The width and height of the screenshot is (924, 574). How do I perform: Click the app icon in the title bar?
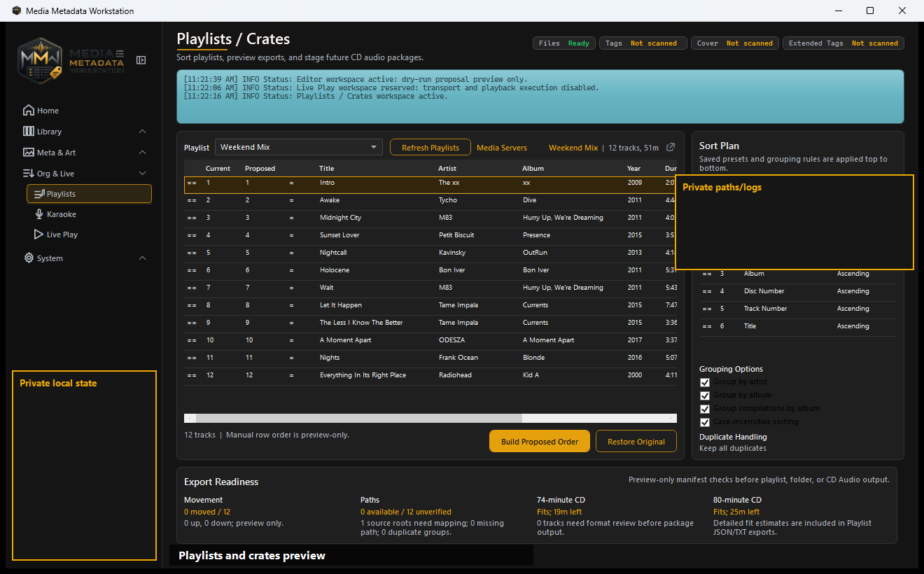pos(17,10)
